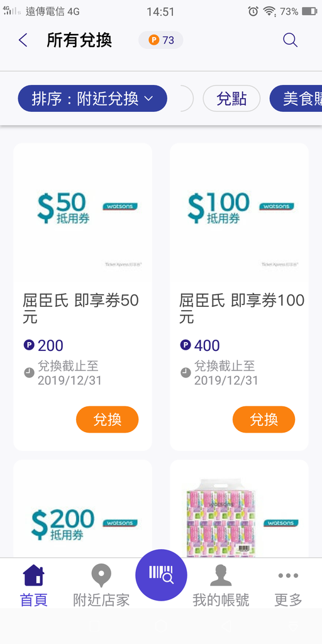Click the chevron in sort dropdown
This screenshot has width=322, height=644.
(x=148, y=99)
